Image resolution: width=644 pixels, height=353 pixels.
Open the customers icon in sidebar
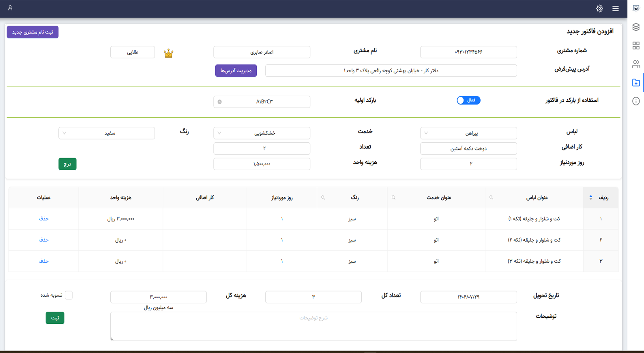click(x=635, y=64)
